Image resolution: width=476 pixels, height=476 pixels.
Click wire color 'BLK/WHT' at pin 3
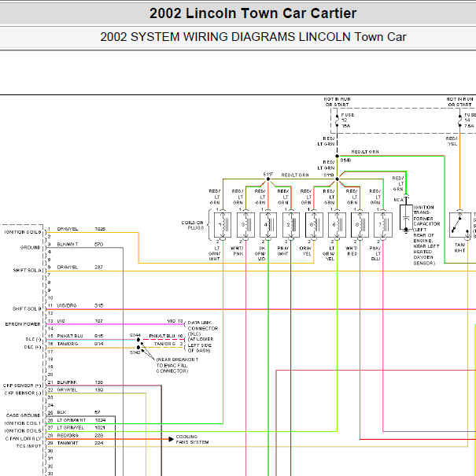(x=68, y=244)
